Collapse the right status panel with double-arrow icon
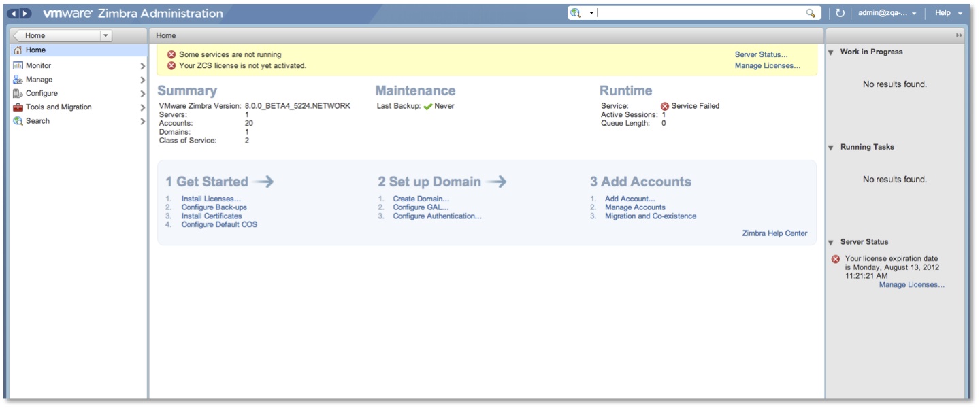980x408 pixels. point(960,35)
